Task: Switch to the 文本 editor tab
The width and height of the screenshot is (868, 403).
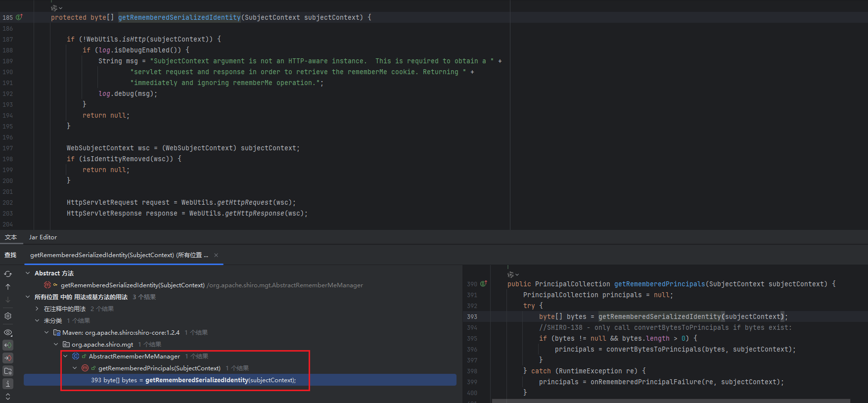Action: coord(11,237)
